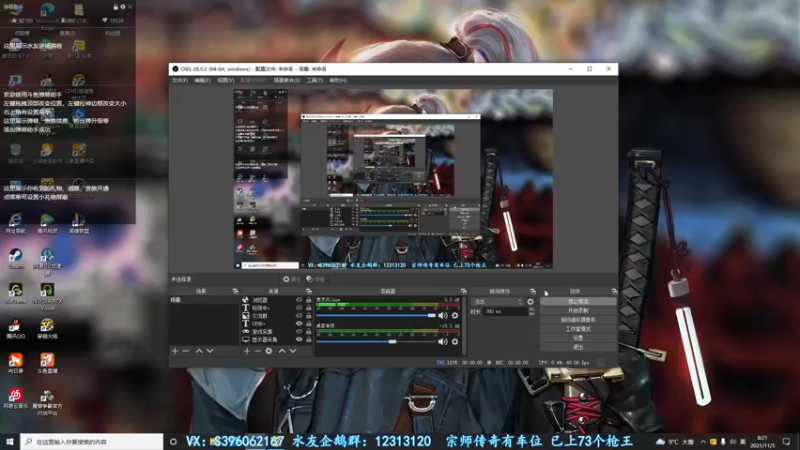Viewport: 800px width, 450px height.
Task: Click the transition duration 300 ms field
Action: point(505,312)
